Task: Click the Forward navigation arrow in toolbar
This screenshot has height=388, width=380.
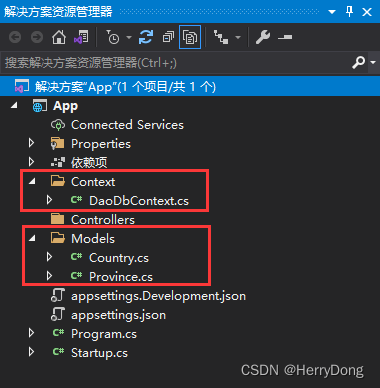Action: pos(37,37)
